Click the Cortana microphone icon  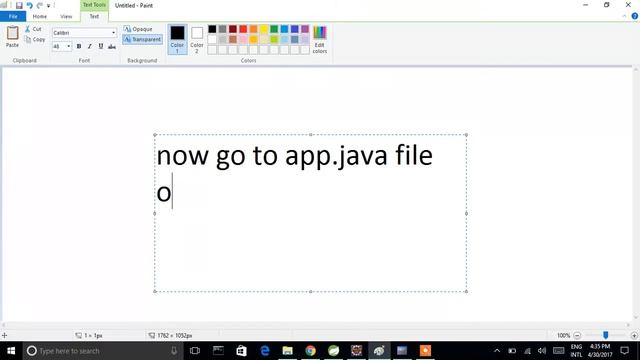click(x=174, y=351)
